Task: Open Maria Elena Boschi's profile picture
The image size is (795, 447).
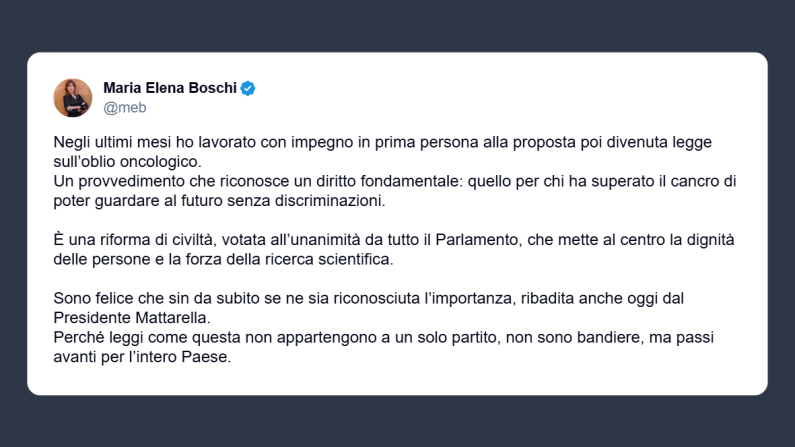Action: coord(73,98)
